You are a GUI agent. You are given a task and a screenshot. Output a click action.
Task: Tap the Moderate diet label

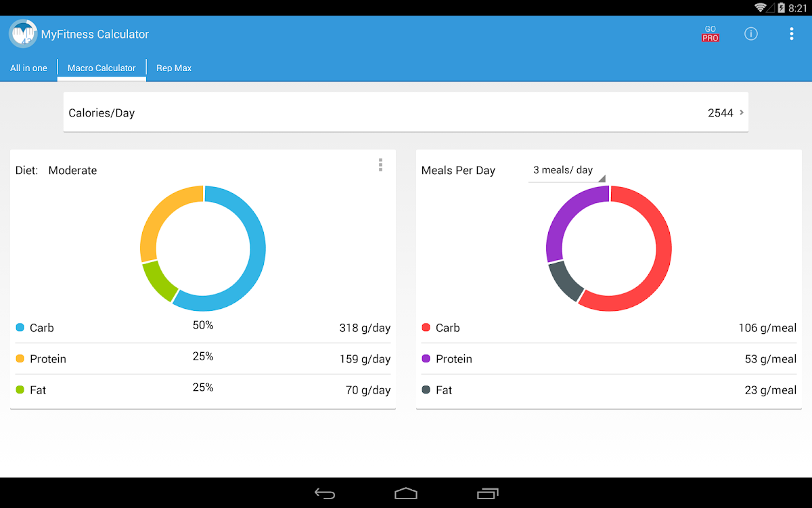click(72, 171)
